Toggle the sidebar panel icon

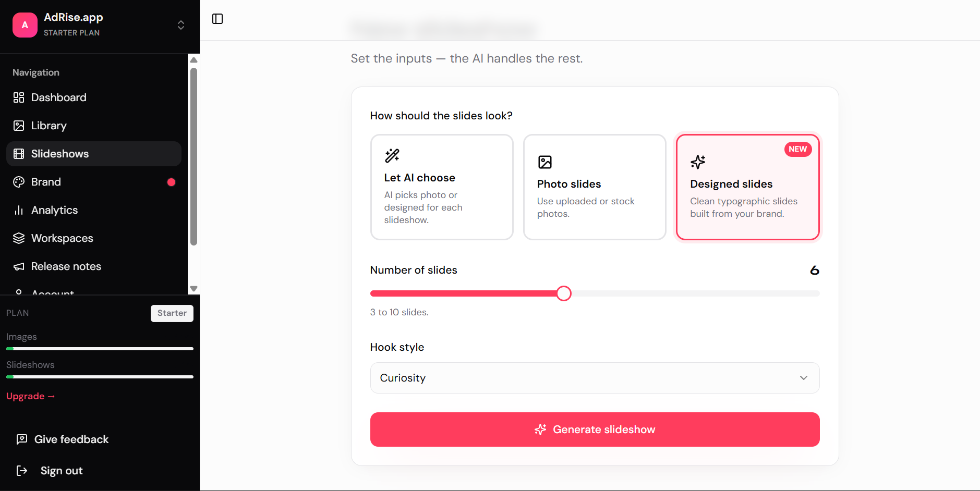(217, 19)
